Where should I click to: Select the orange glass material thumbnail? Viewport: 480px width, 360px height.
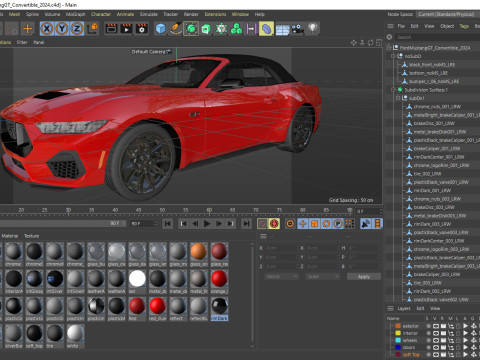pyautogui.click(x=199, y=252)
